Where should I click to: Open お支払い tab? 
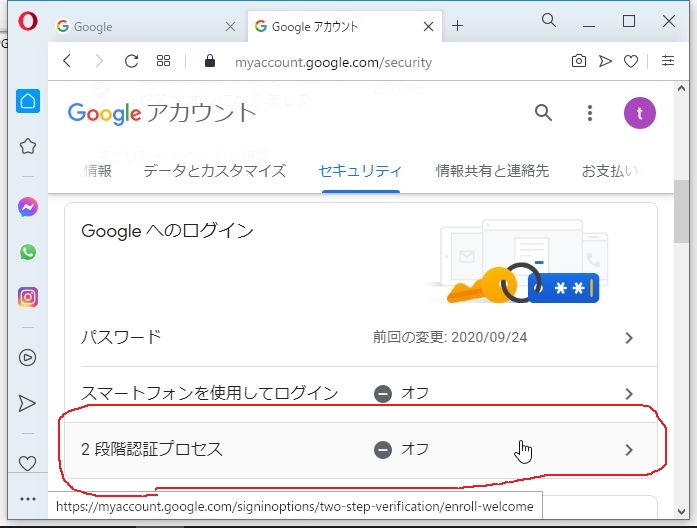611,171
